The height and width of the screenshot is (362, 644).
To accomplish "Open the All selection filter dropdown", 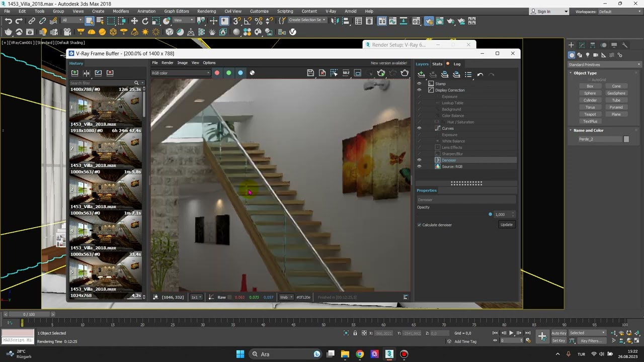I will point(71,21).
